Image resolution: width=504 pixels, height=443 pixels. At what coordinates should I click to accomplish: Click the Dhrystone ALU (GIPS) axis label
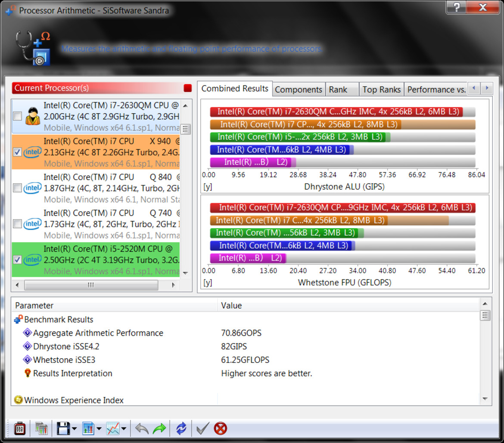(x=344, y=187)
